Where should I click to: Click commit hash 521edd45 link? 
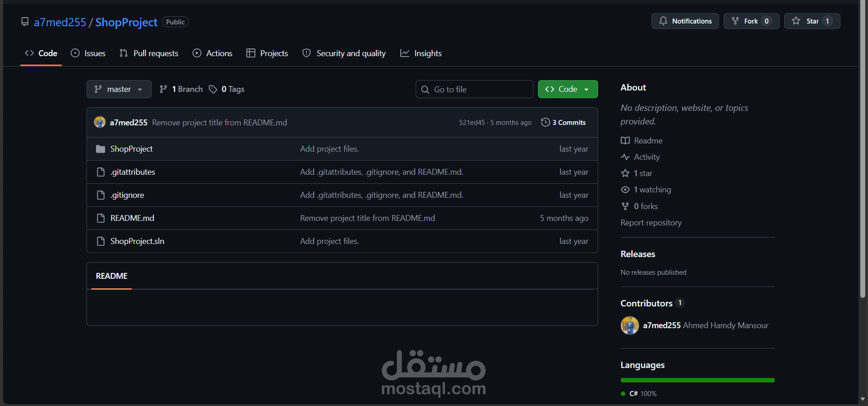tap(472, 123)
